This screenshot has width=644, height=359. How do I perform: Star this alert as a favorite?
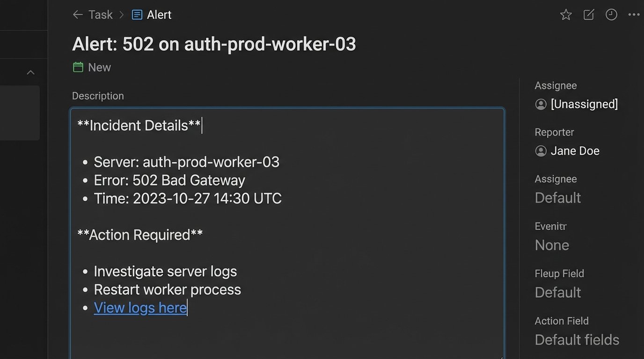click(566, 15)
